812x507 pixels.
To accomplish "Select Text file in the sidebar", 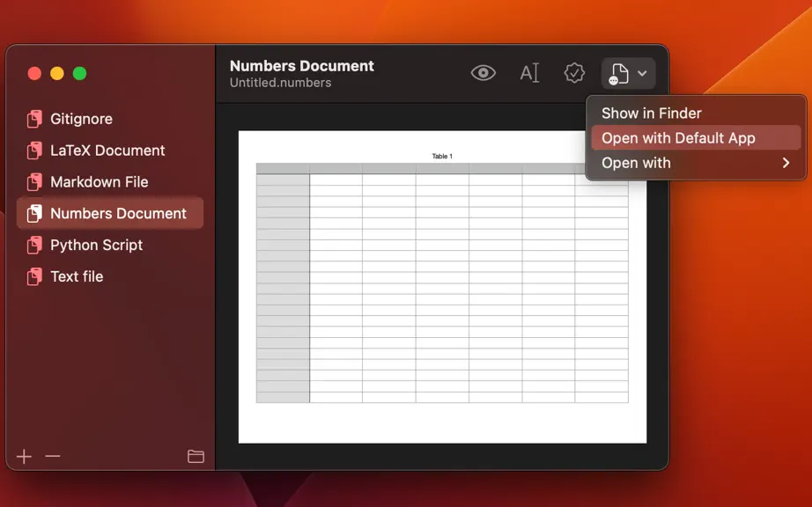I will pos(110,276).
